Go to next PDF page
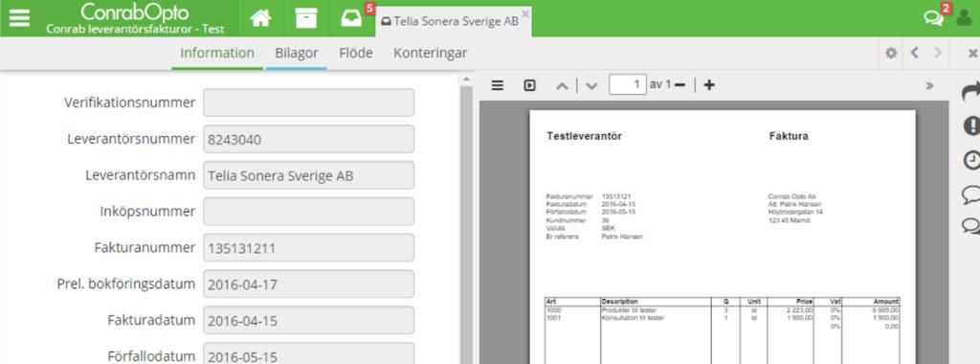 point(591,85)
